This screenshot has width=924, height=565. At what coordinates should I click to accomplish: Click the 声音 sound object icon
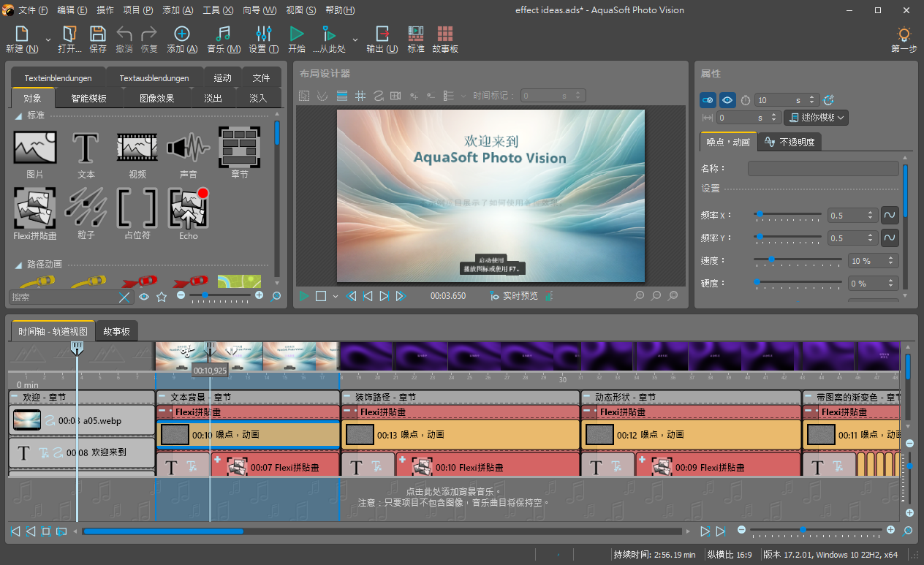[188, 152]
